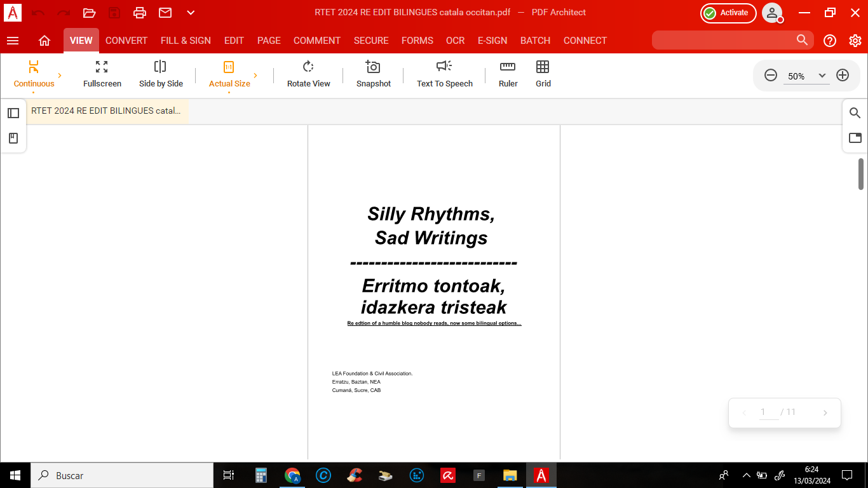Toggle the Ruler display
868x488 pixels.
tap(508, 75)
